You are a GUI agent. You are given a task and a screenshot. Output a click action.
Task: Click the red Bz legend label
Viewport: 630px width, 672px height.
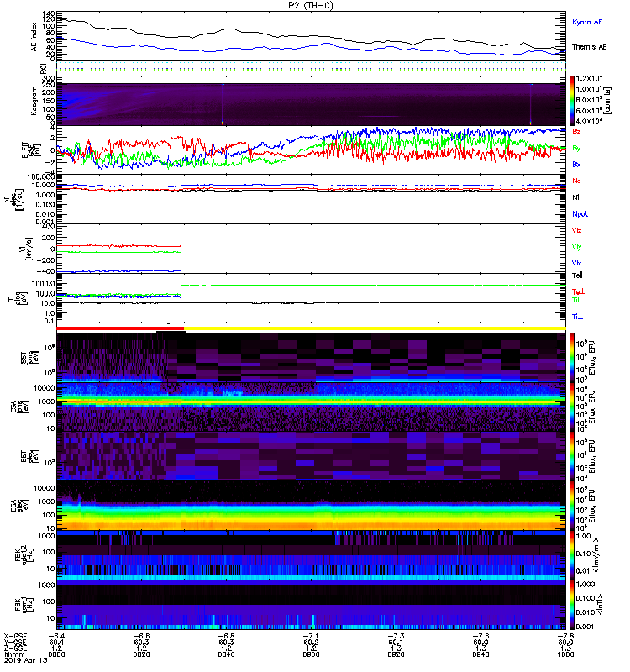click(576, 131)
